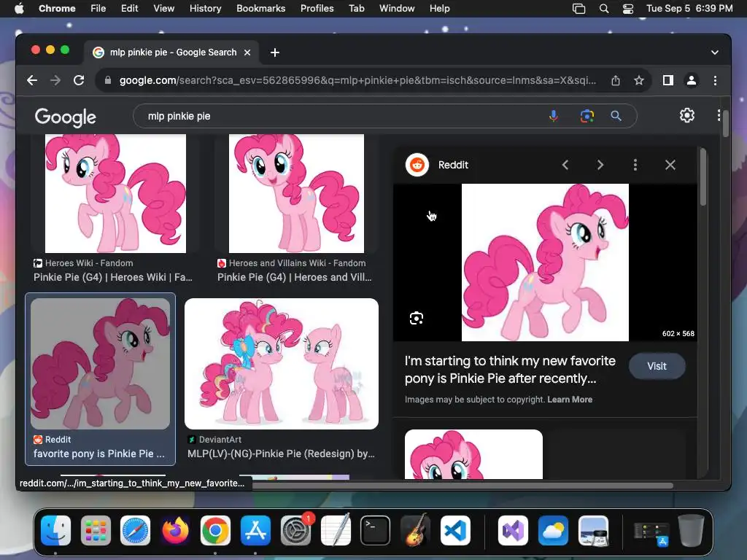Open Chrome's three-dot menu
This screenshot has height=560, width=747.
click(x=715, y=80)
